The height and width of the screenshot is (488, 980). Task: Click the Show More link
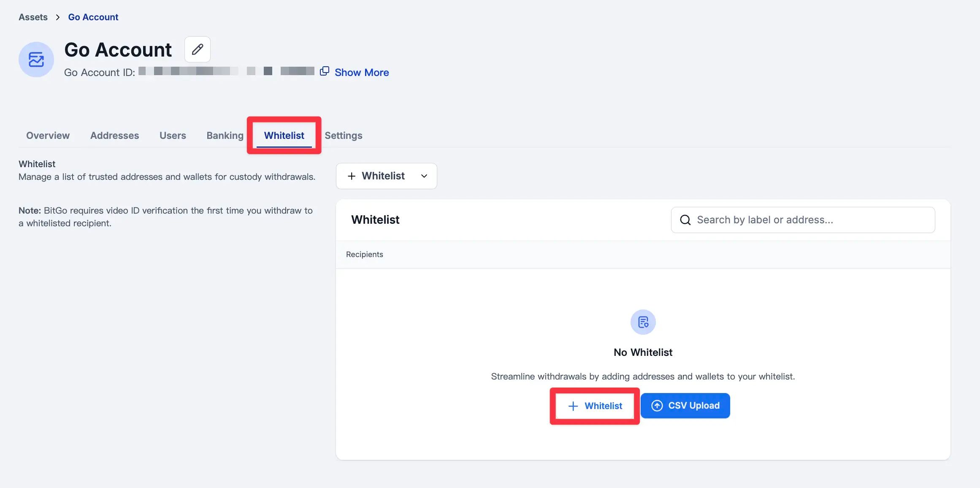pos(362,73)
